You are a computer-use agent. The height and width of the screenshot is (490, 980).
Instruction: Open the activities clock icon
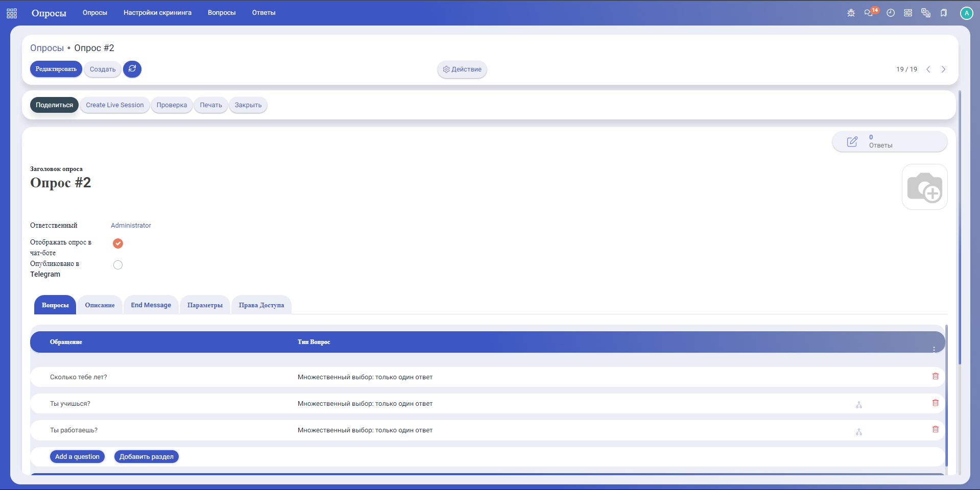pos(891,13)
